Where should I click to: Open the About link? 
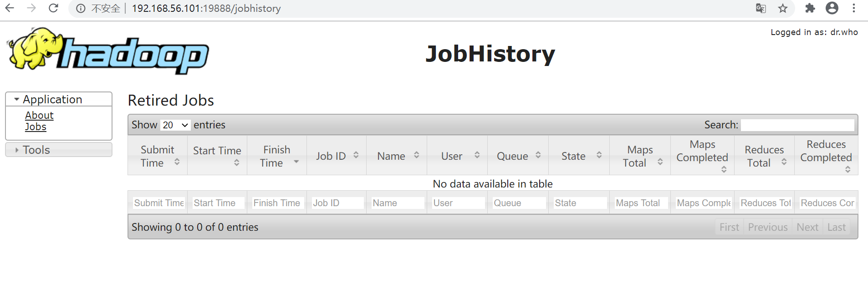click(x=39, y=115)
